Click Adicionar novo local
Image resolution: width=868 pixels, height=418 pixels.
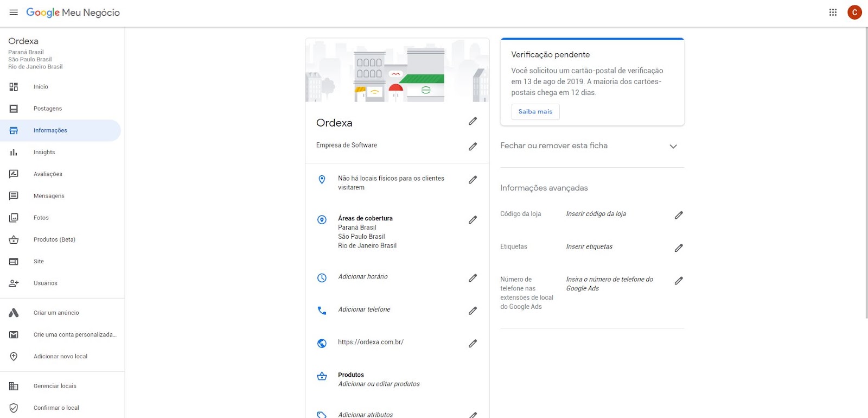tap(60, 357)
